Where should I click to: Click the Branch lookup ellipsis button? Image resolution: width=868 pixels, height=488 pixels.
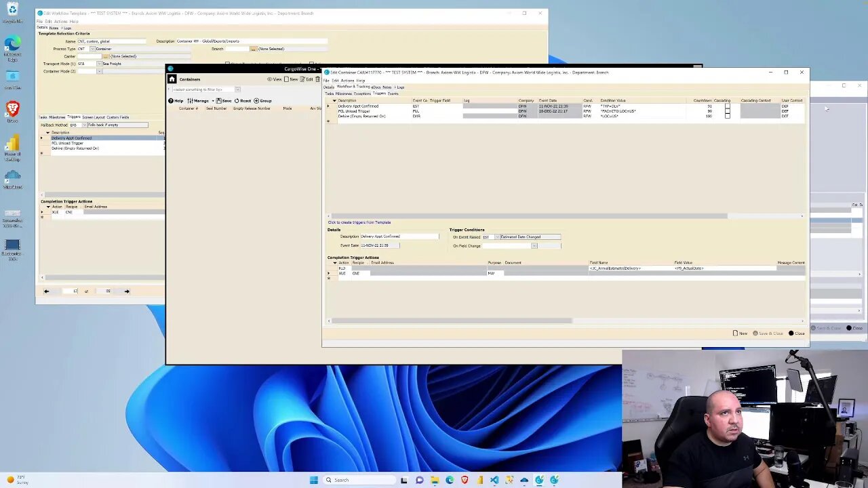[253, 49]
